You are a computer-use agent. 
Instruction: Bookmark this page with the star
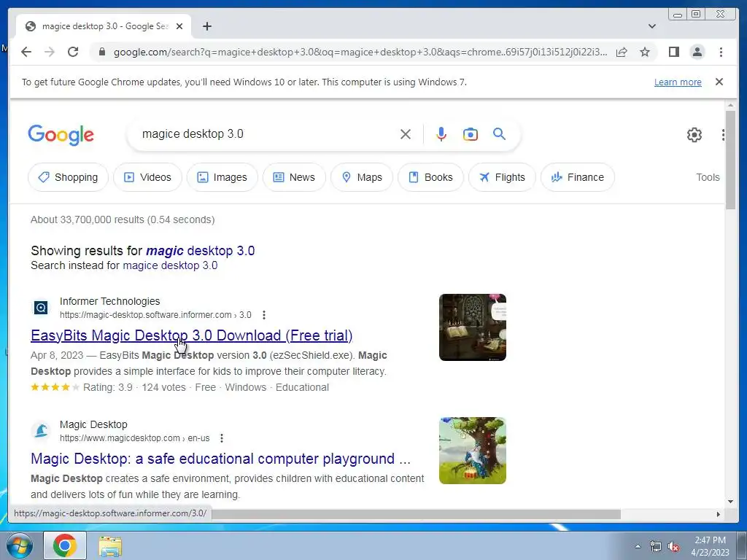[645, 52]
